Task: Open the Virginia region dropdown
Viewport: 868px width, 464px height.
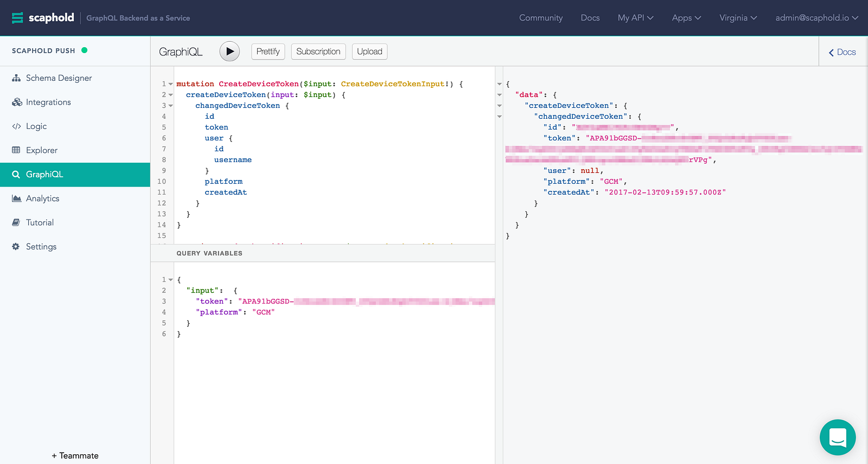Action: 738,18
